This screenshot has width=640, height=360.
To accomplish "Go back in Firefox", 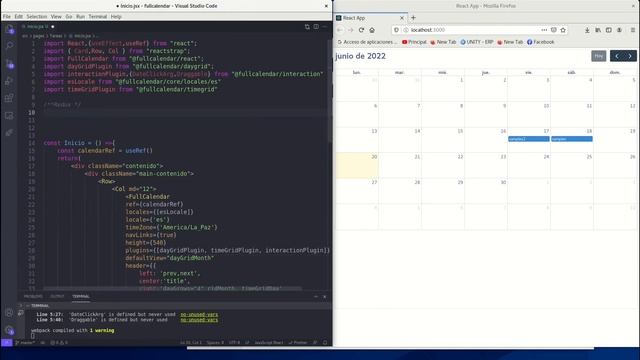I will click(x=340, y=30).
